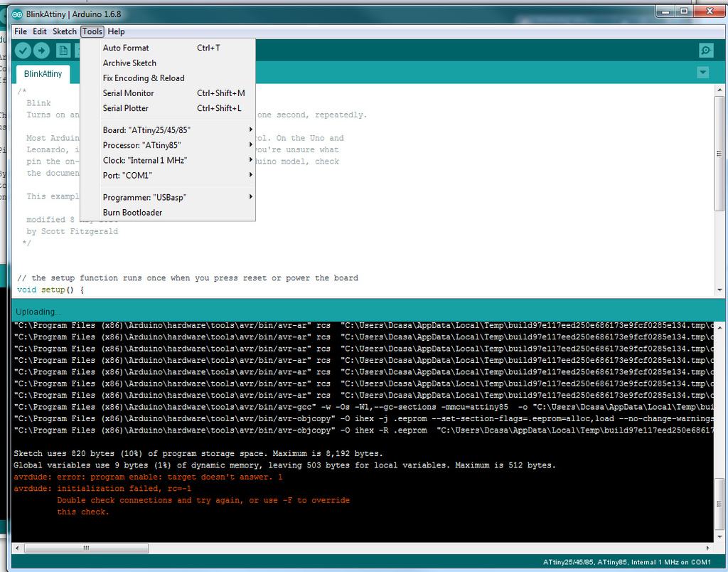Open Serial Plotter from the menu
Image resolution: width=728 pixels, height=572 pixels.
pyautogui.click(x=126, y=108)
